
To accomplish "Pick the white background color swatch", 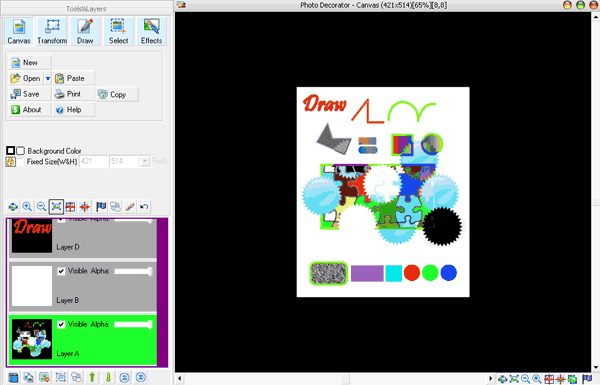I will [20, 150].
